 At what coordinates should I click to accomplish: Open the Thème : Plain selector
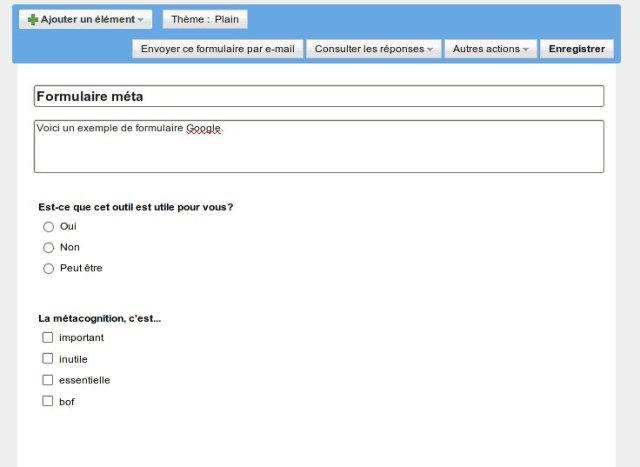(x=205, y=19)
